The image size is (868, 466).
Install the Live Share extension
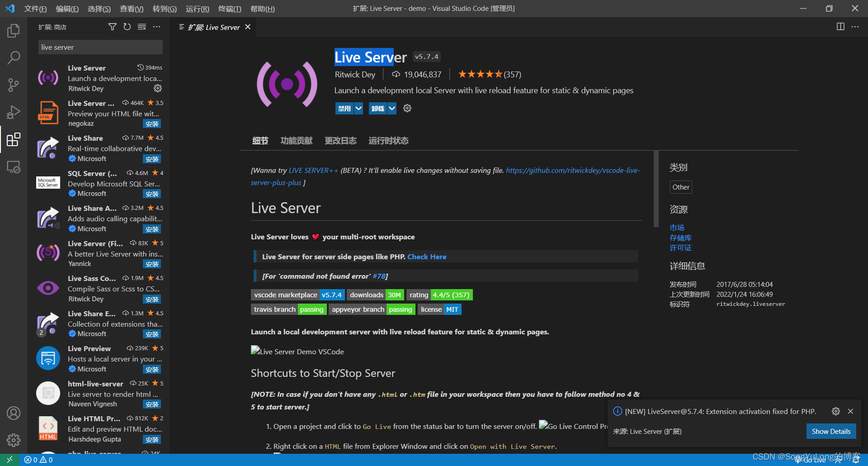(x=152, y=159)
